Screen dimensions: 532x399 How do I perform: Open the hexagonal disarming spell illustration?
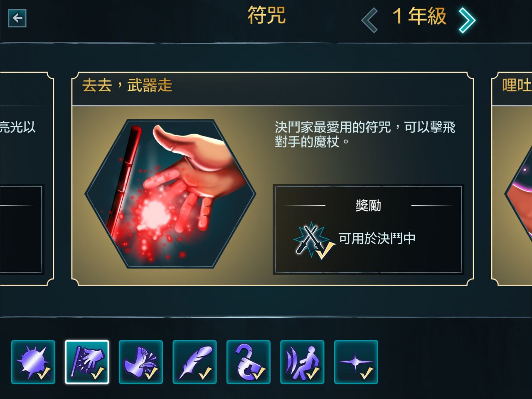click(170, 194)
